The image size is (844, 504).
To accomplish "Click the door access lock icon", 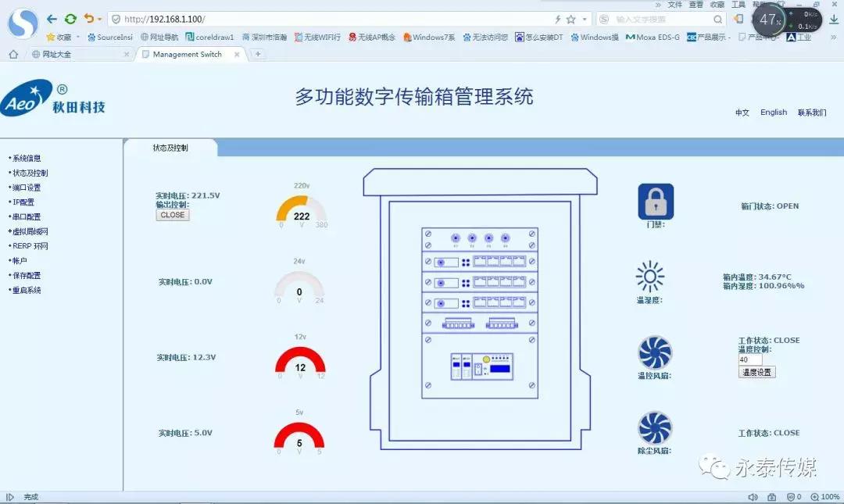I will pyautogui.click(x=655, y=202).
